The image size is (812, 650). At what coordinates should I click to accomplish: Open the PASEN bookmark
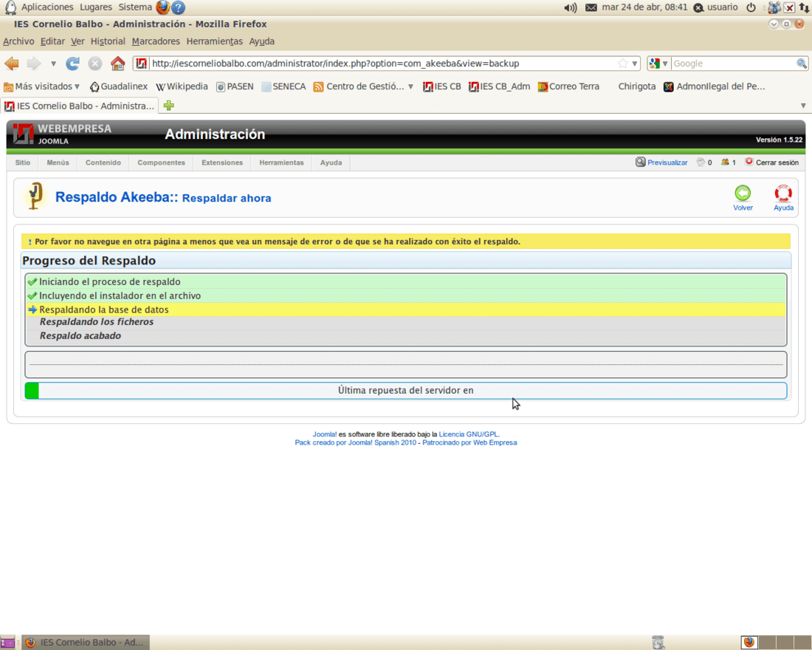pyautogui.click(x=235, y=86)
